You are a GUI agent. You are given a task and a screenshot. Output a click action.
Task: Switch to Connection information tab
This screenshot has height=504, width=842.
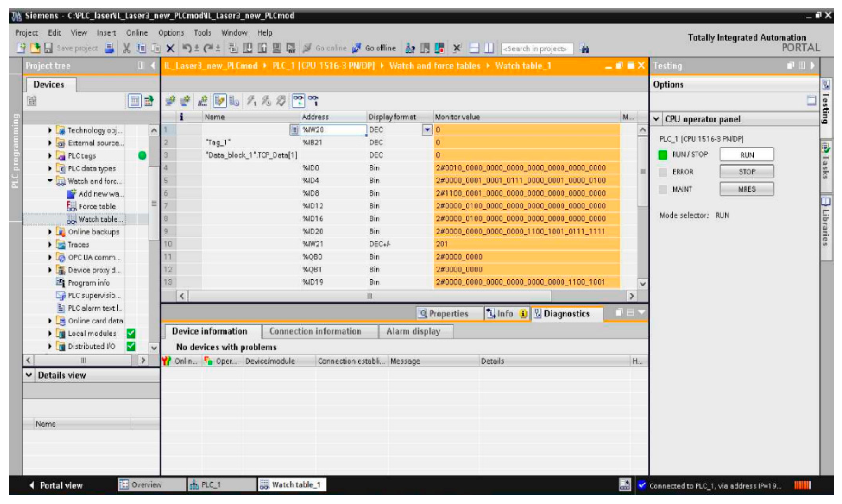click(x=315, y=331)
